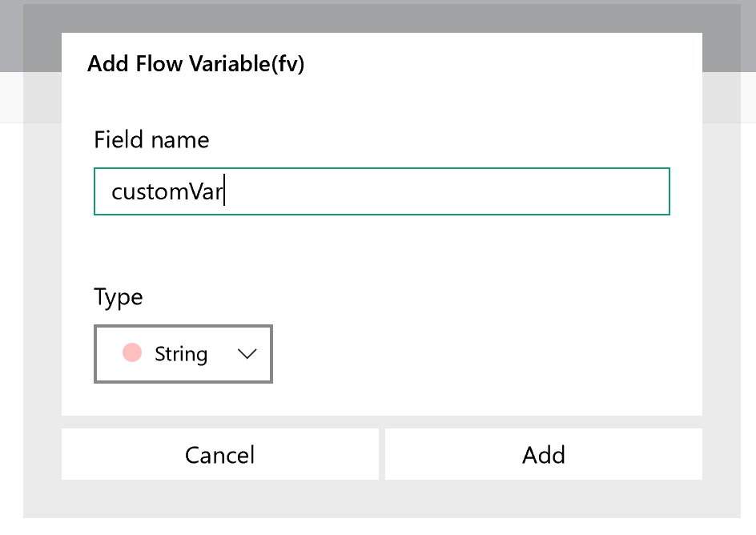Click the pink String type color dot
Screen dimensions: 756x535
click(131, 352)
